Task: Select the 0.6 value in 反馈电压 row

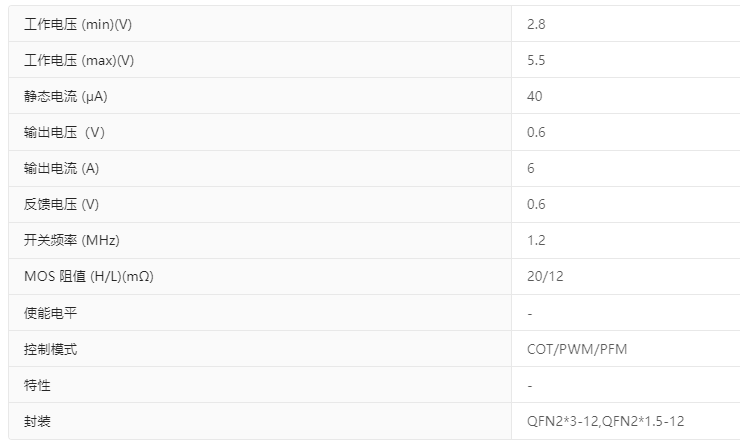Action: (x=536, y=204)
